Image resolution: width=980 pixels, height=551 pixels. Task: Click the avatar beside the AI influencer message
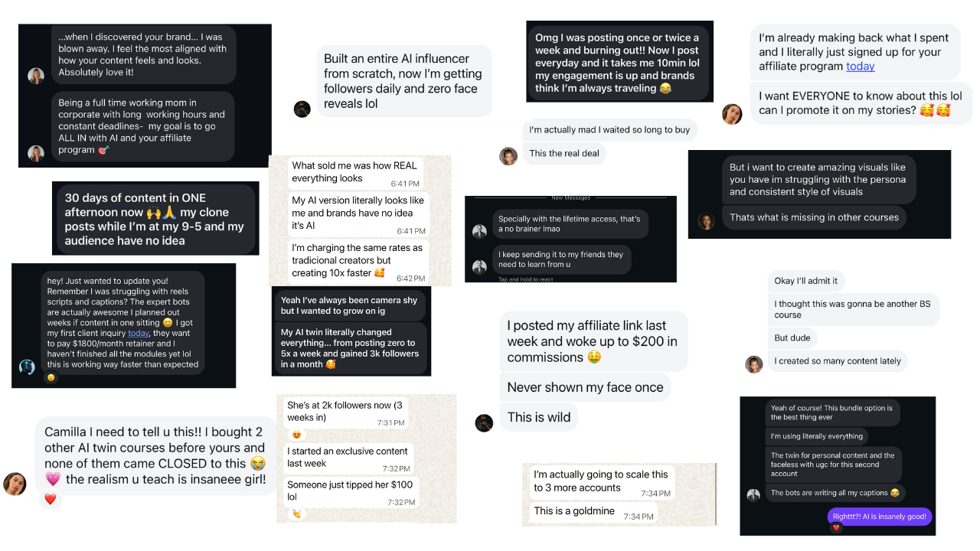[x=302, y=109]
